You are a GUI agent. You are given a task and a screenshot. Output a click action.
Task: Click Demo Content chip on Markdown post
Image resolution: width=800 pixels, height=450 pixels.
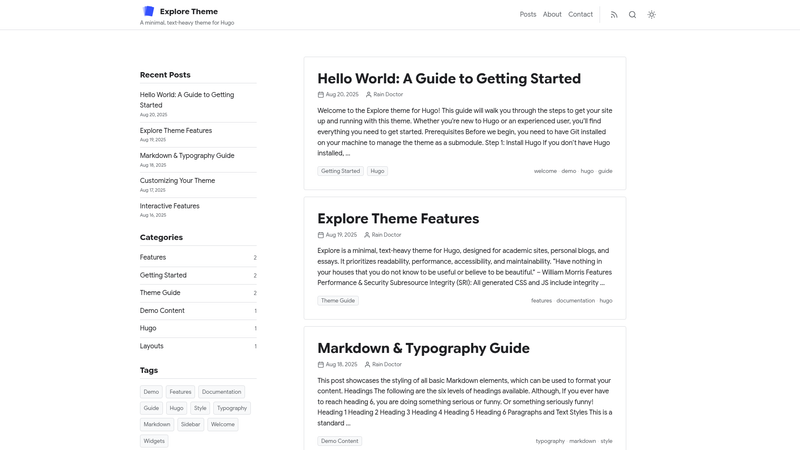(339, 441)
